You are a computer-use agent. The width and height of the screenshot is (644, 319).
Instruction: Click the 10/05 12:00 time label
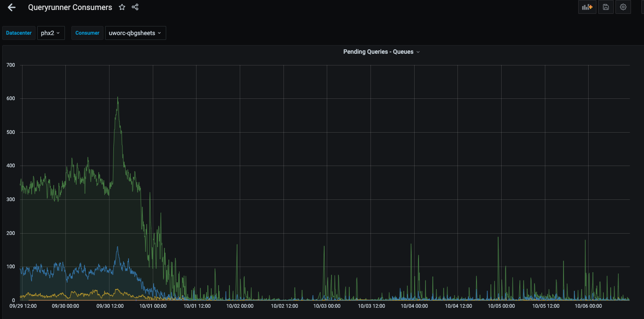(546, 306)
